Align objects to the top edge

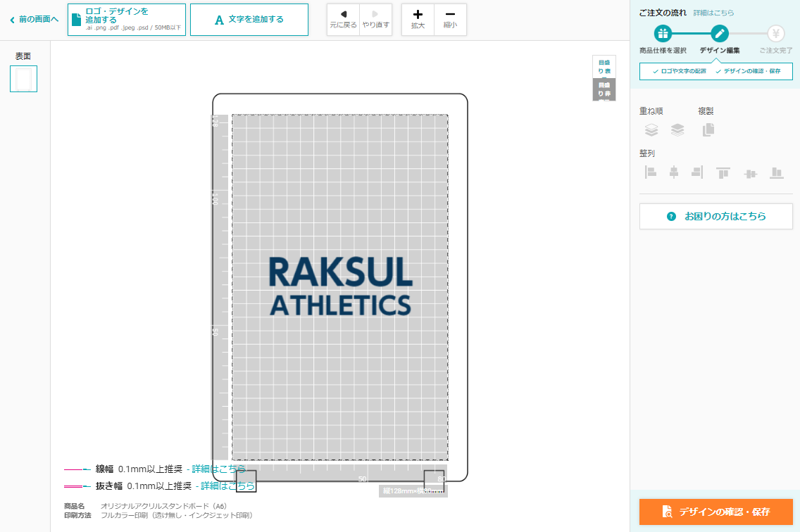(723, 173)
